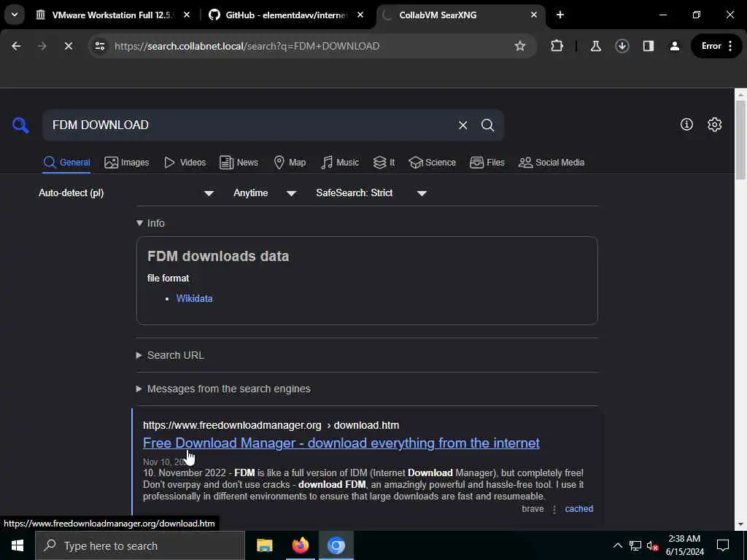This screenshot has width=747, height=560.
Task: Stop loading the page
Action: click(68, 46)
